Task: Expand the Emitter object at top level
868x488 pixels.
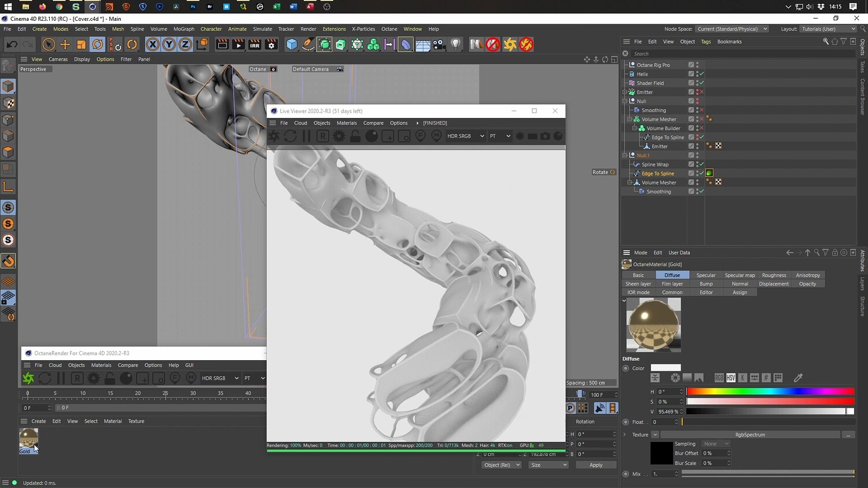Action: pyautogui.click(x=624, y=92)
